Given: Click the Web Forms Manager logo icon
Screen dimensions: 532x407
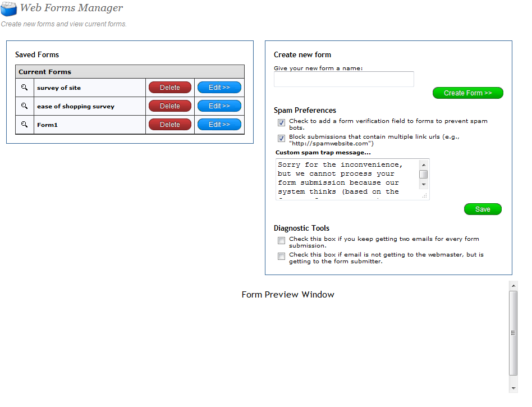Looking at the screenshot, I should pyautogui.click(x=8, y=9).
